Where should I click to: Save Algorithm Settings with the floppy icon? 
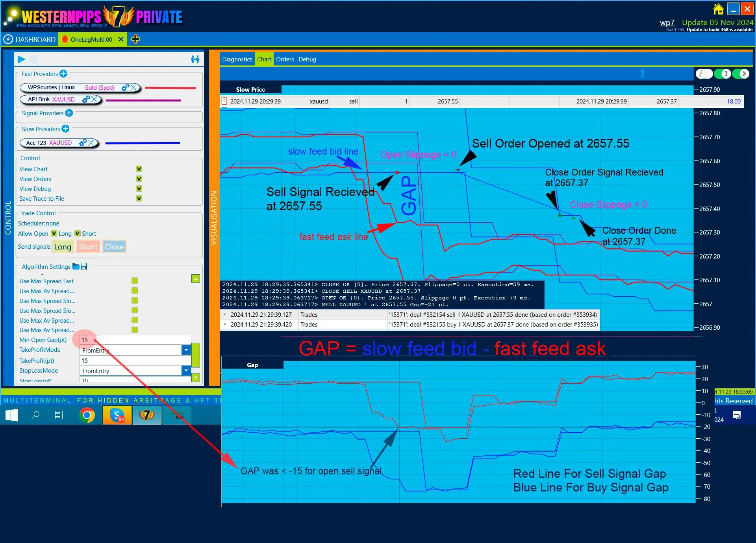(x=84, y=266)
